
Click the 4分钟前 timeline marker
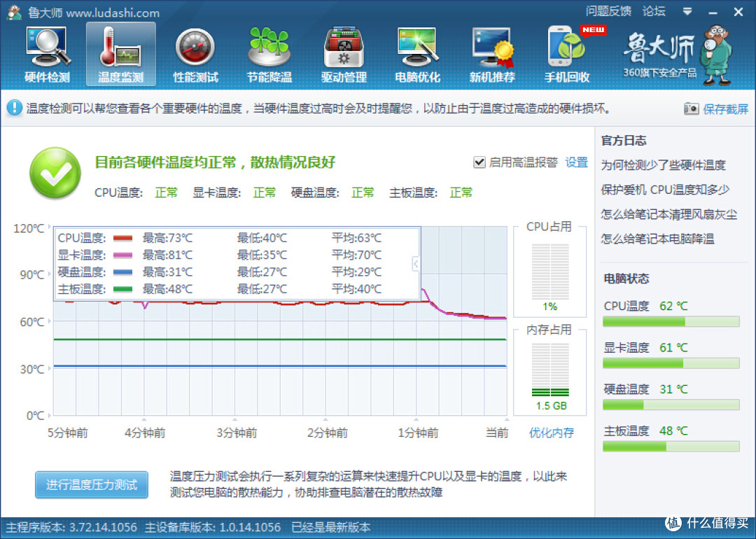click(x=145, y=433)
